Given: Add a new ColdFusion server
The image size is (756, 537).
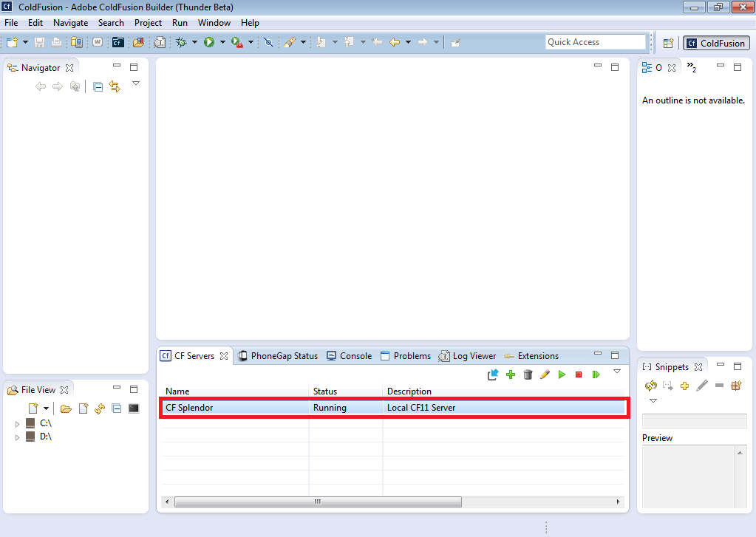Looking at the screenshot, I should 510,374.
